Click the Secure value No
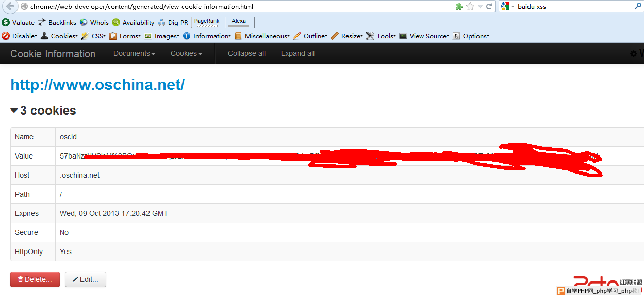The height and width of the screenshot is (298, 644). [64, 232]
